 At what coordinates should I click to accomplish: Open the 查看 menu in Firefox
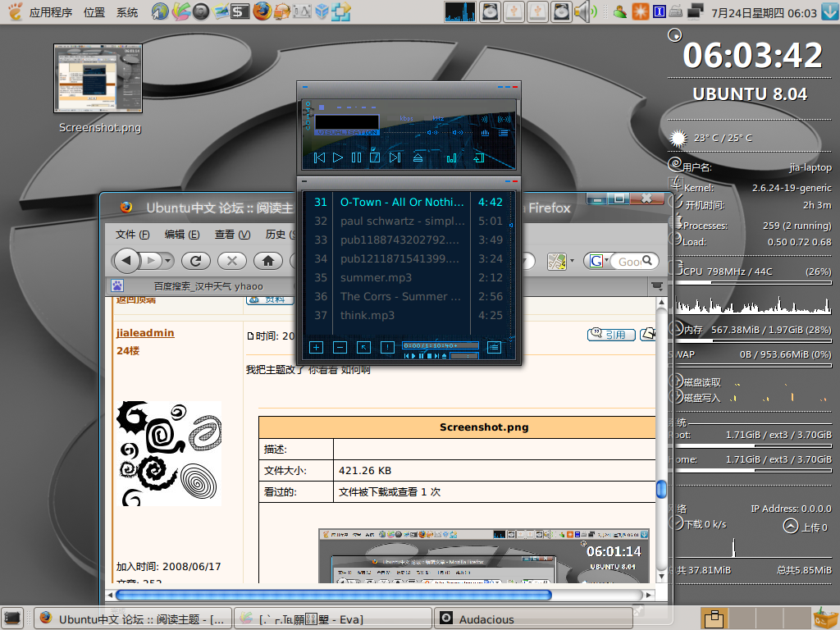click(x=232, y=234)
